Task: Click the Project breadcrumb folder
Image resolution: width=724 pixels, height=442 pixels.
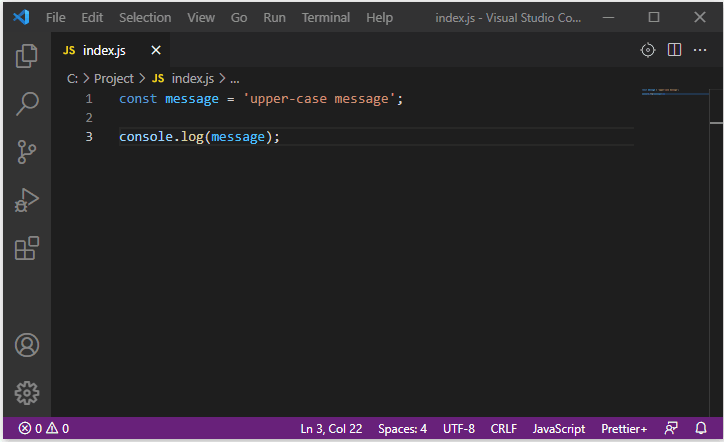Action: click(x=114, y=79)
